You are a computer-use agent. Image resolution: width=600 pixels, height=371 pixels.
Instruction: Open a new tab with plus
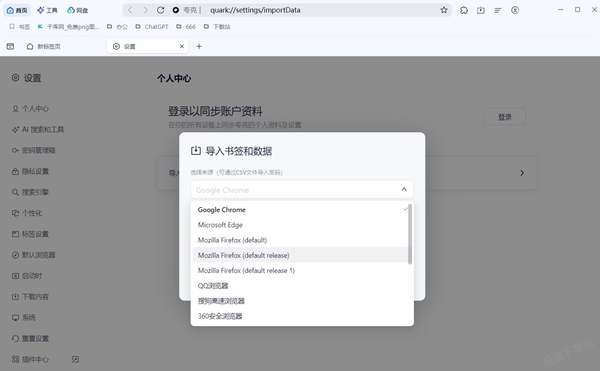pos(199,46)
